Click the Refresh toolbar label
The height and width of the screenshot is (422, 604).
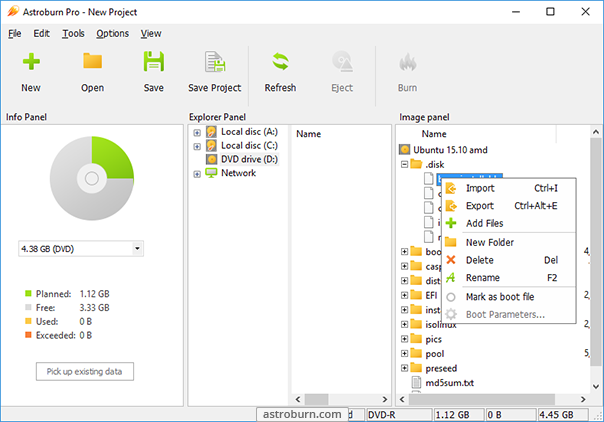(280, 88)
